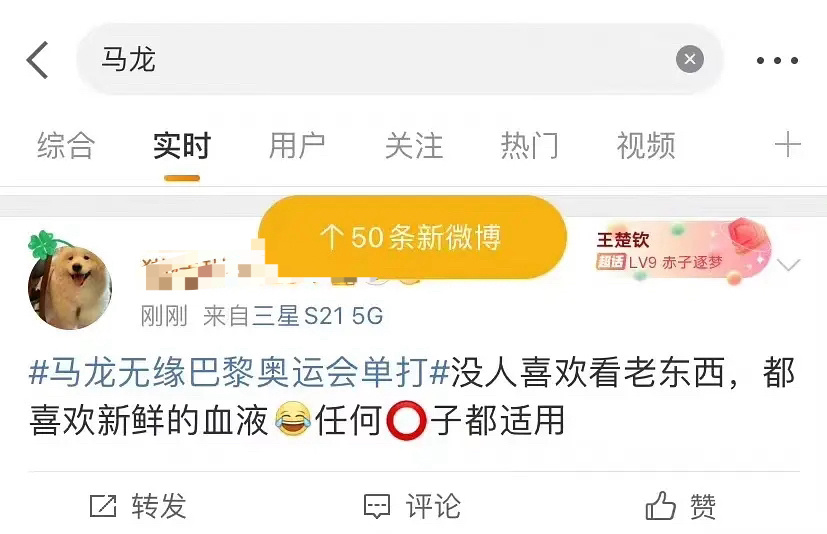Switch to the 综合 tab
The height and width of the screenshot is (534, 827).
point(66,146)
